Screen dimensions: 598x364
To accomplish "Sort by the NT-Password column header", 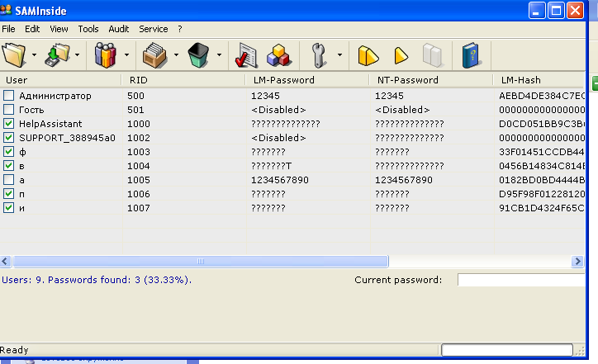I will pos(431,80).
